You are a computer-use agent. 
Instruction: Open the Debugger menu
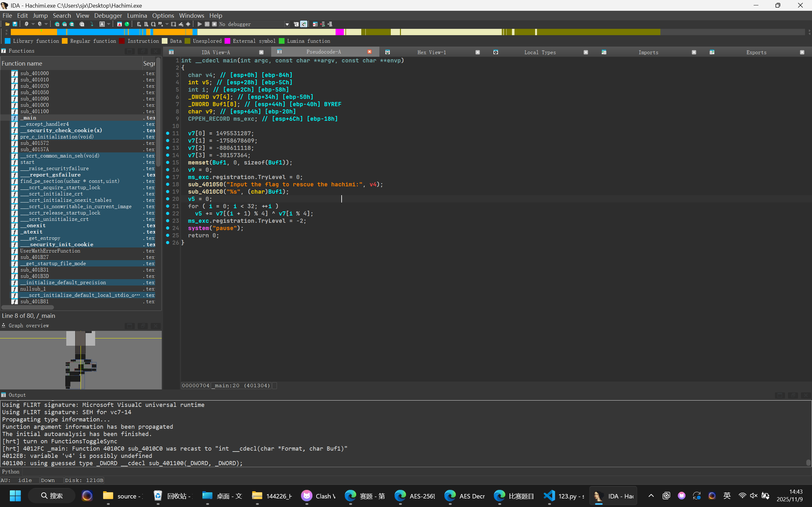(108, 16)
